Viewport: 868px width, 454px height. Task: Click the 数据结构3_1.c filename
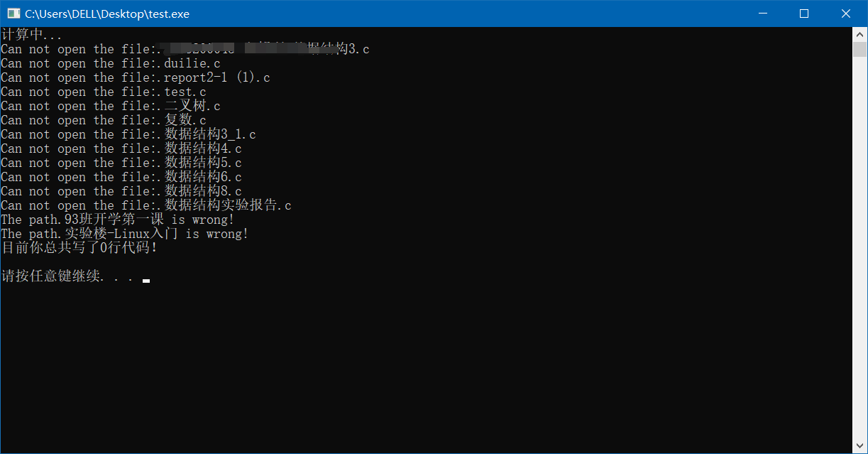[210, 134]
